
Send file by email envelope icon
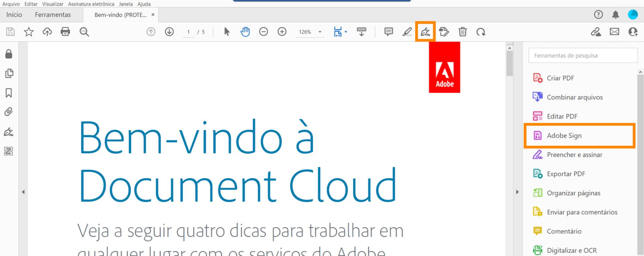(614, 32)
